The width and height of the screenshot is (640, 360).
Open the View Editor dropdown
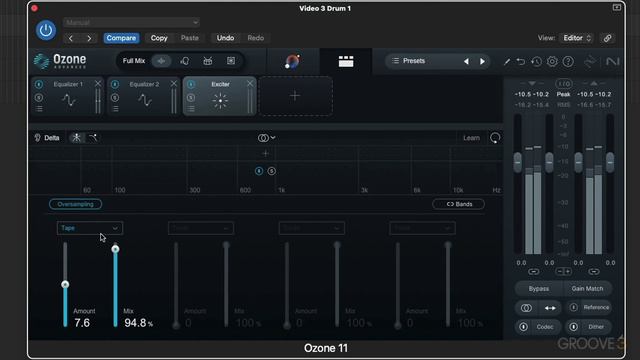coord(577,38)
